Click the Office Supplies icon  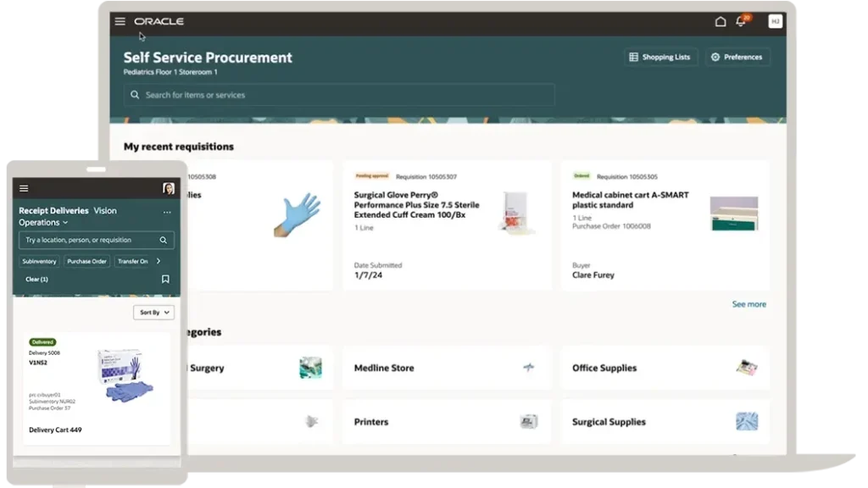pos(747,368)
